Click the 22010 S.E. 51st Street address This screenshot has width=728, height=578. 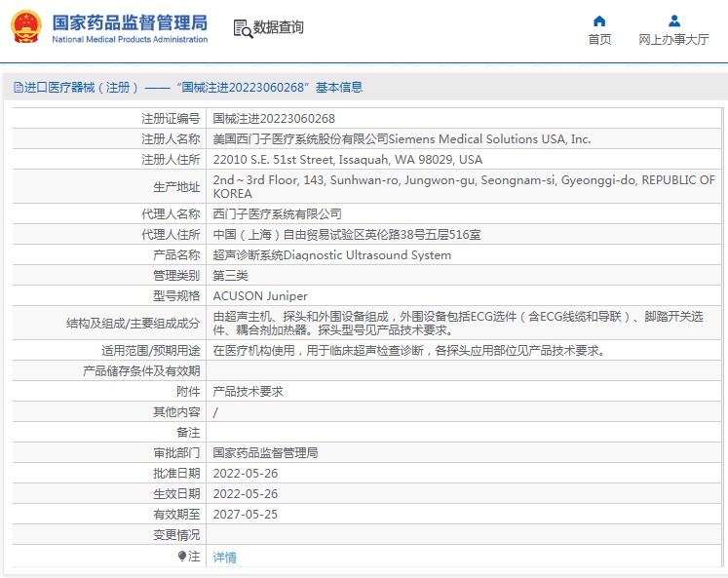pos(348,159)
